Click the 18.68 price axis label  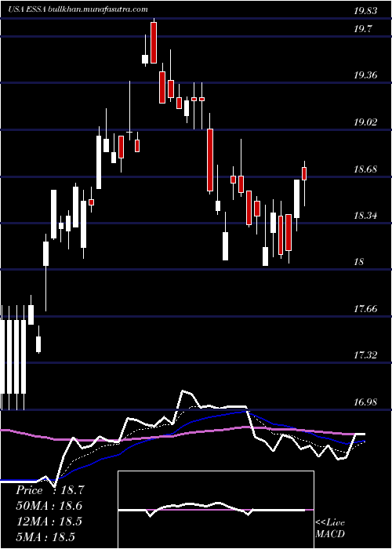(365, 169)
